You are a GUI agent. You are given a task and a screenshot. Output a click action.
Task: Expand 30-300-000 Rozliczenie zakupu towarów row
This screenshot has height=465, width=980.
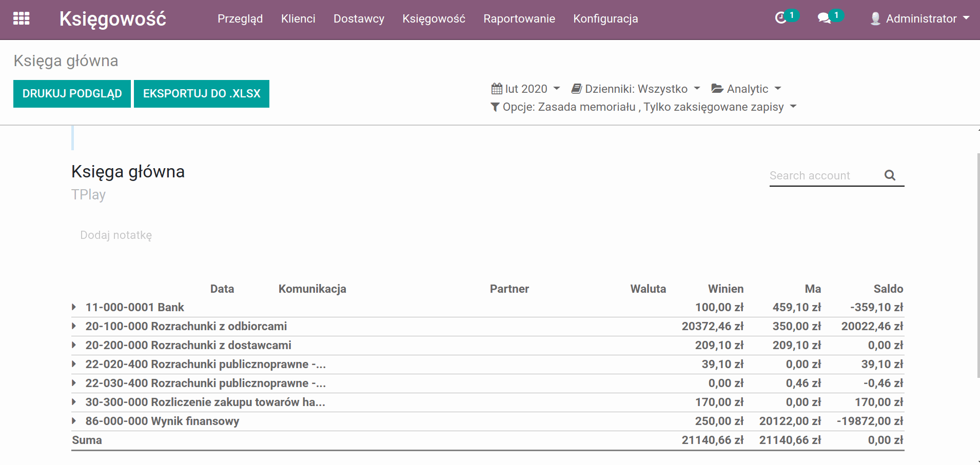[74, 402]
